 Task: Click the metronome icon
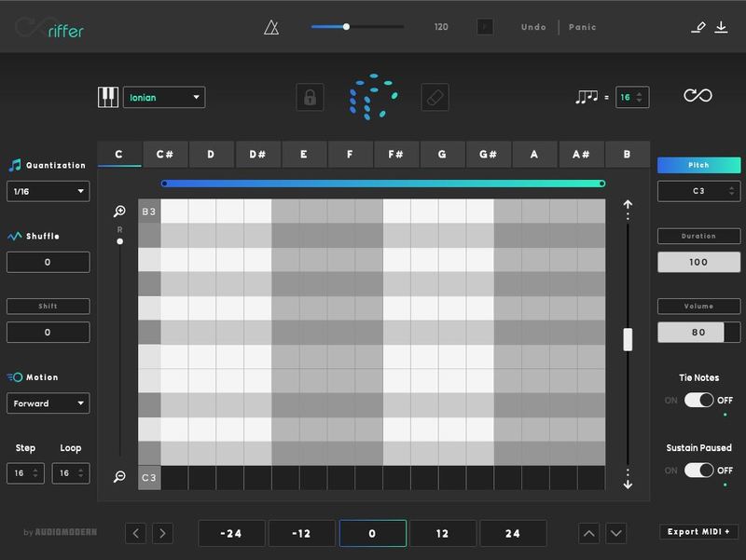click(271, 27)
